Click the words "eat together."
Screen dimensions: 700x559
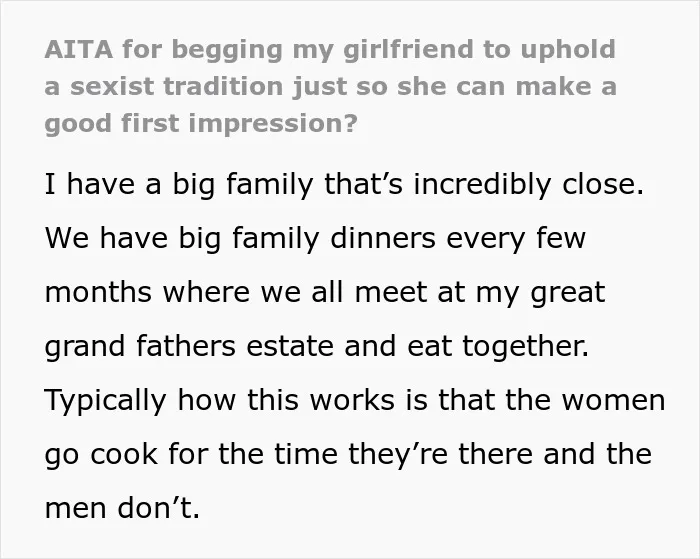[498, 347]
